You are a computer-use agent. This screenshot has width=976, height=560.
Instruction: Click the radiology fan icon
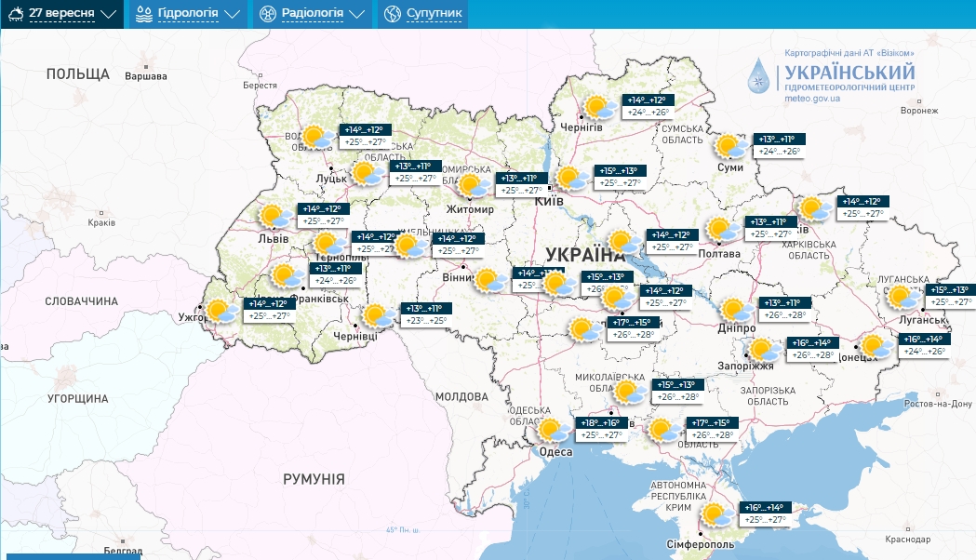pos(268,14)
